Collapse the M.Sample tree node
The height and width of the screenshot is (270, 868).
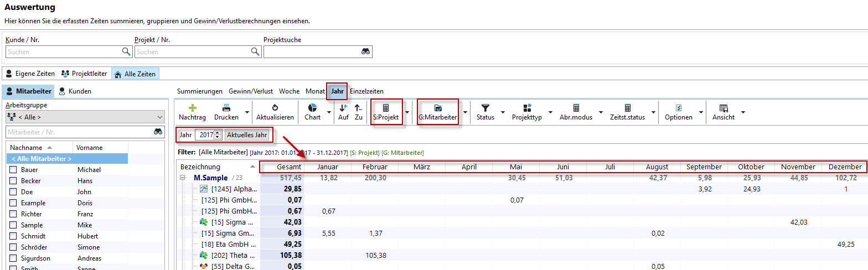click(x=182, y=178)
